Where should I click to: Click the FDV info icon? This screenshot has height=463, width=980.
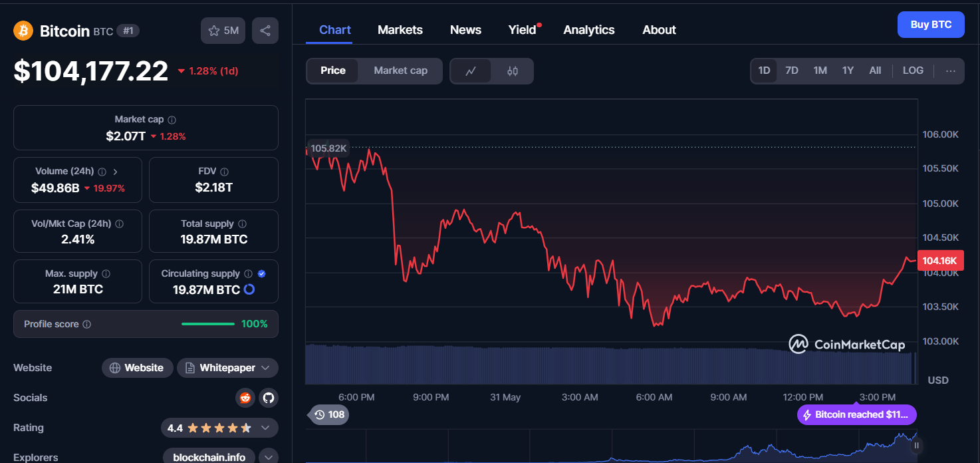[225, 172]
